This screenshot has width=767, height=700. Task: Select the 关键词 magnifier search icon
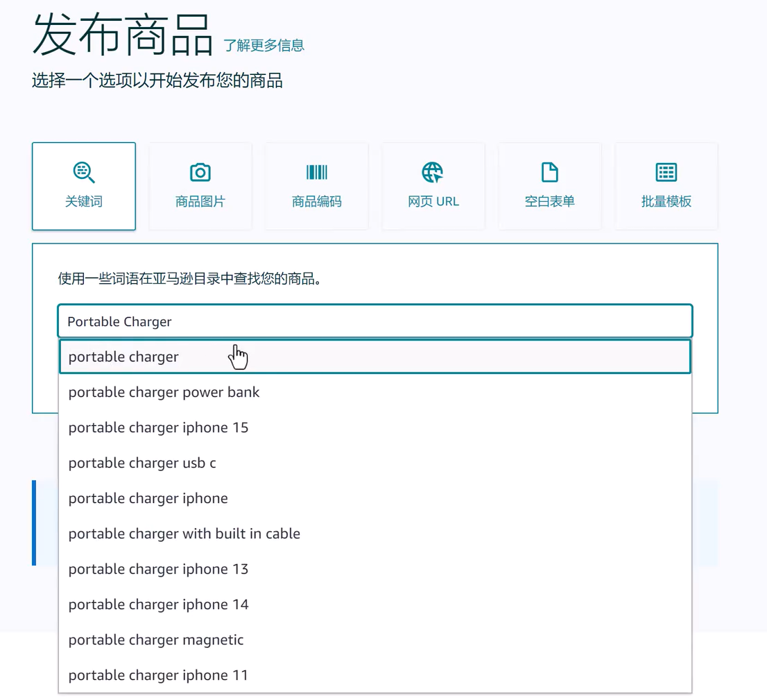click(83, 172)
